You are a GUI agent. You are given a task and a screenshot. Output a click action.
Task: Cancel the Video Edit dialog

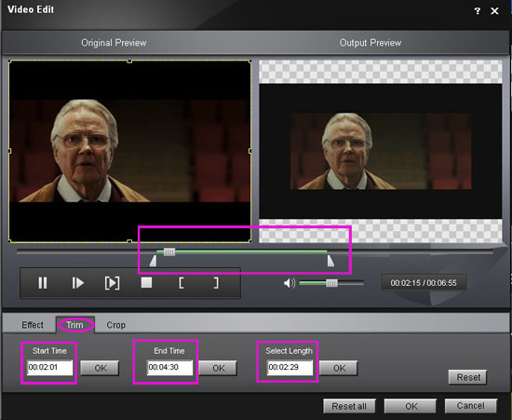coord(470,406)
